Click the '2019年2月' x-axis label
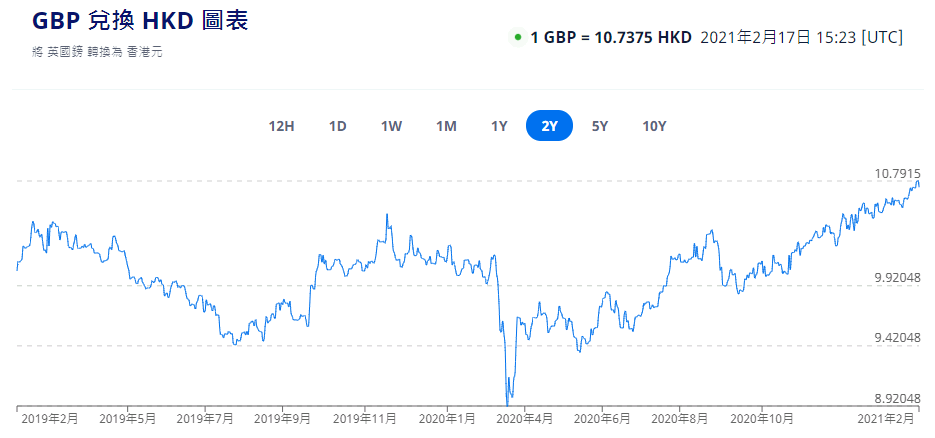 tap(50, 419)
